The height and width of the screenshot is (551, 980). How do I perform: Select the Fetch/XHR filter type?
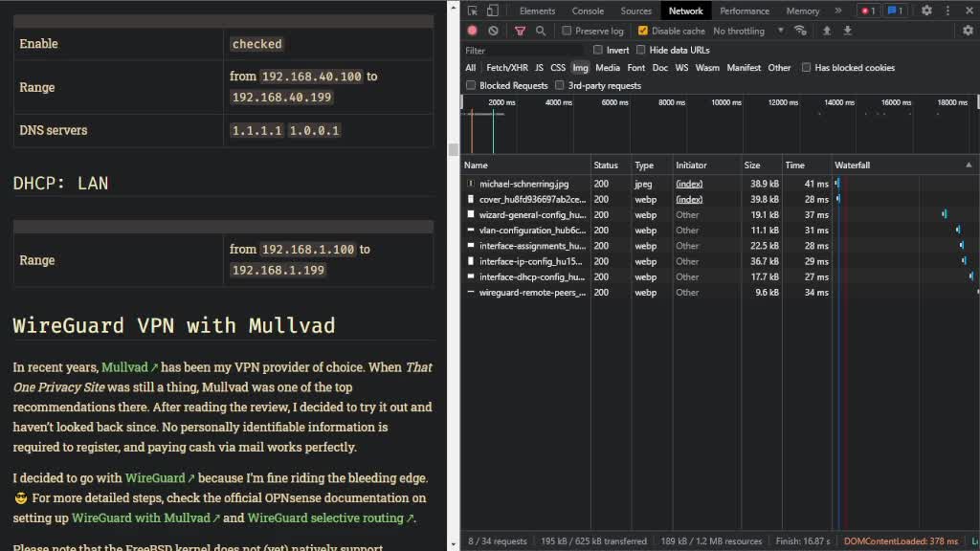coord(506,68)
